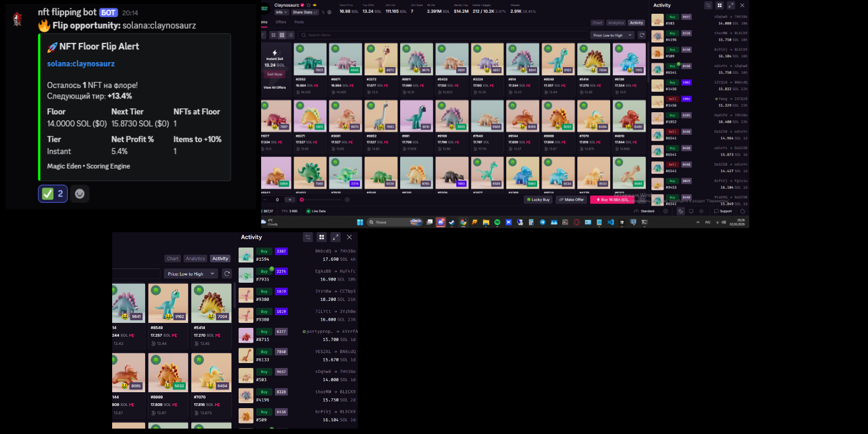The height and width of the screenshot is (434, 868).
Task: Click the Share Stats button
Action: tap(305, 12)
